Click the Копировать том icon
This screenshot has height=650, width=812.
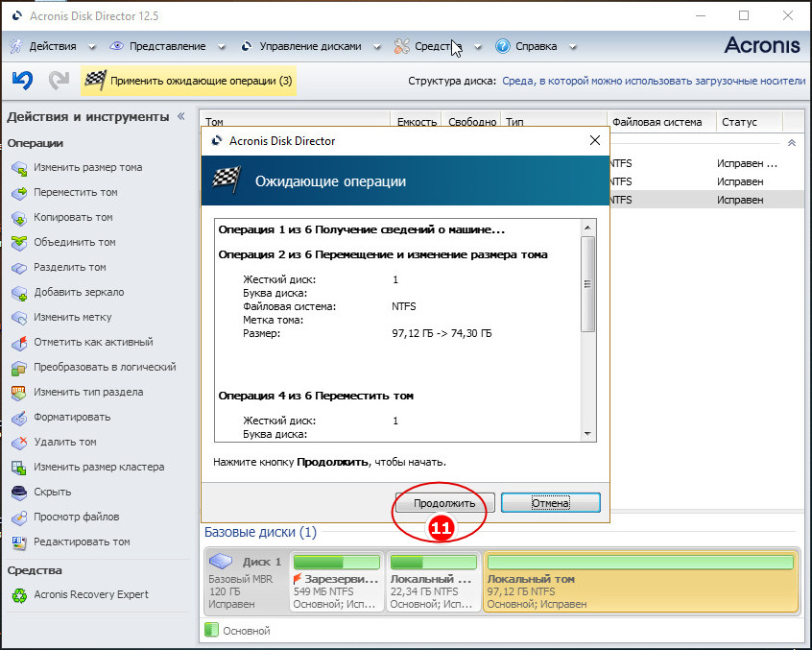click(19, 218)
